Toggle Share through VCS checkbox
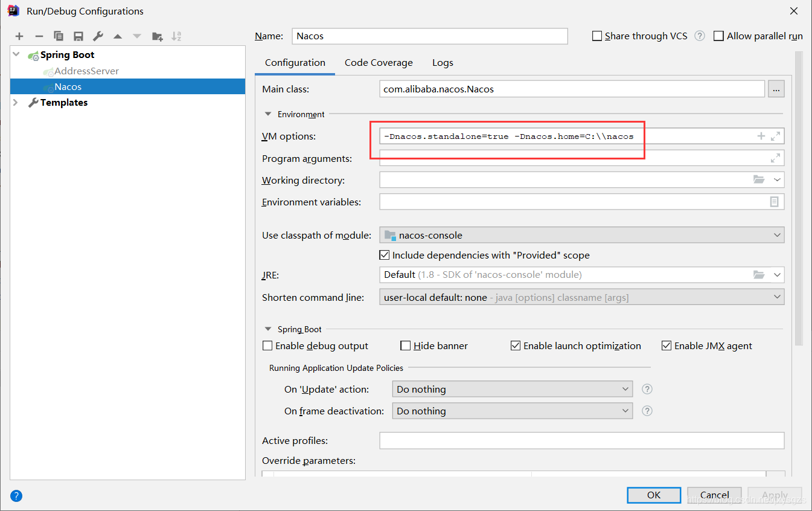 (597, 36)
